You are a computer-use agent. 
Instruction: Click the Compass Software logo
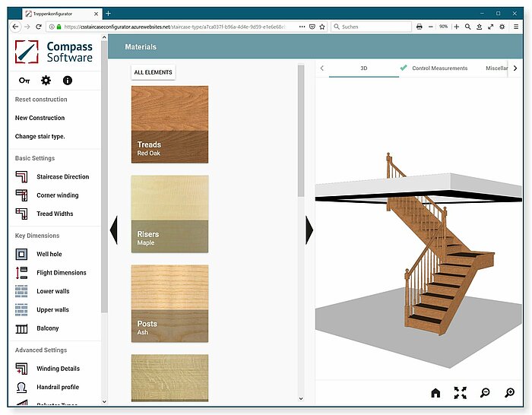[54, 52]
